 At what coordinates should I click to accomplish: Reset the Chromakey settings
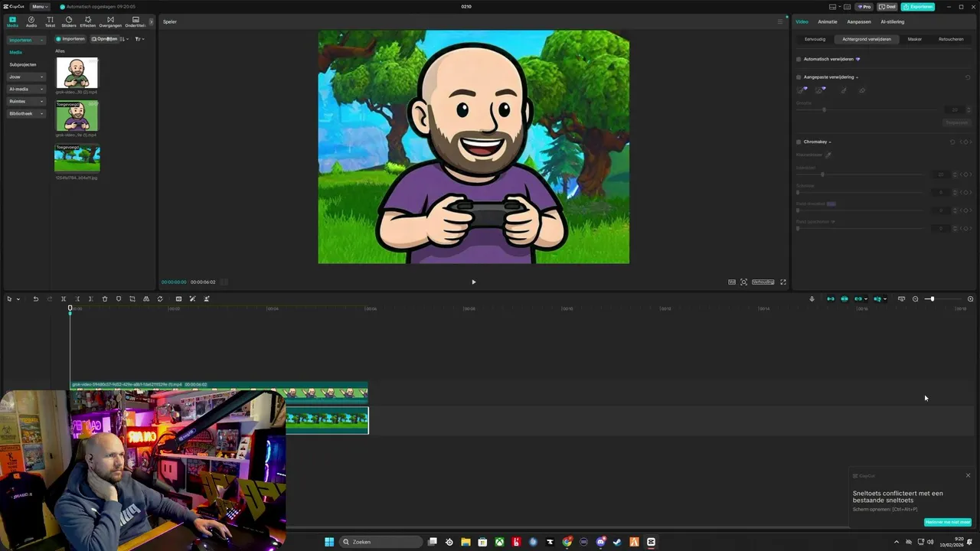click(x=952, y=142)
